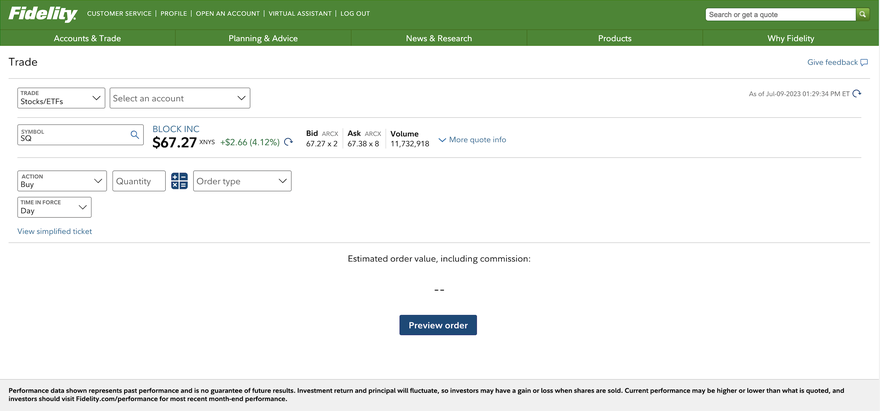
Task: Click the Estimated order value label
Action: coord(439,259)
